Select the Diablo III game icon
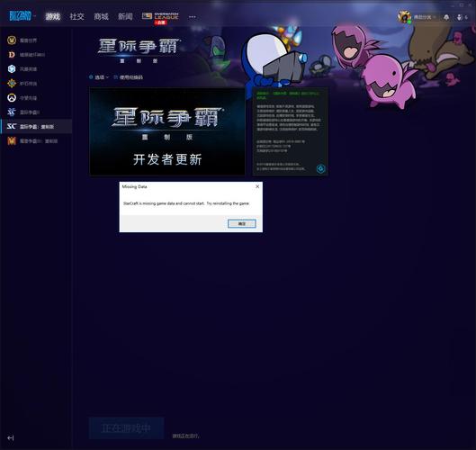This screenshot has height=450, width=476. 12,55
